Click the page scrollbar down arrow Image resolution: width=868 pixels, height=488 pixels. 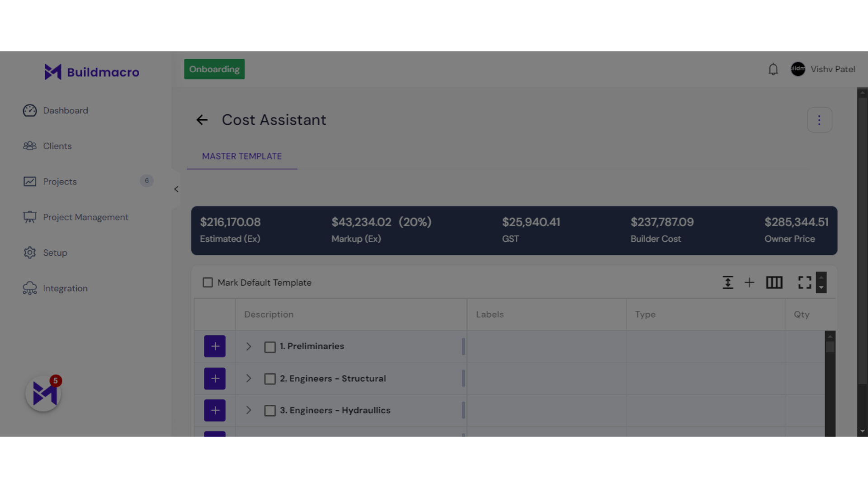coord(863,431)
